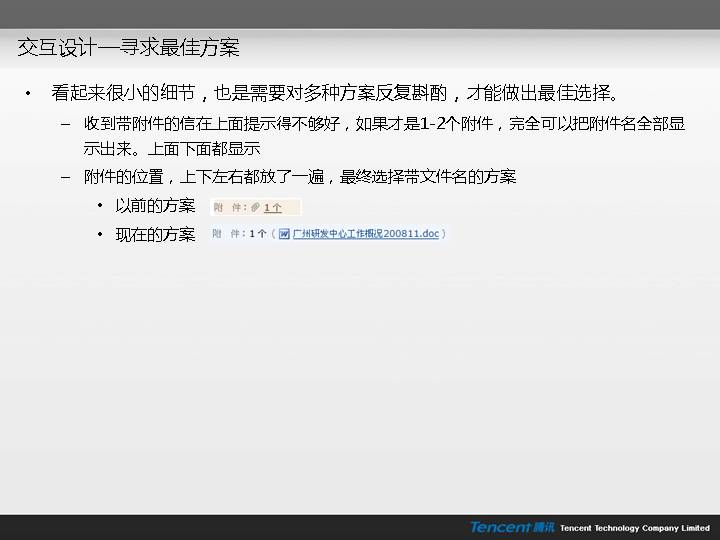Click the second line starting 示出来
Viewport: 720px width, 540px height.
pos(172,149)
